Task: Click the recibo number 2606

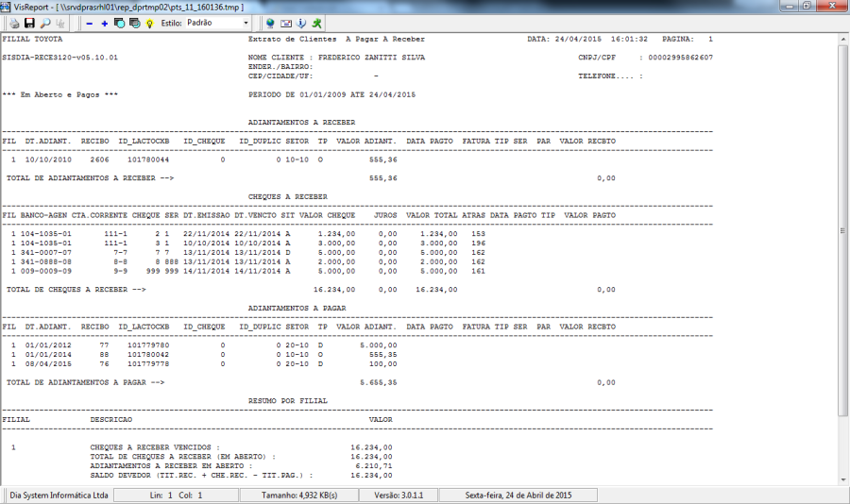Action: pyautogui.click(x=99, y=160)
